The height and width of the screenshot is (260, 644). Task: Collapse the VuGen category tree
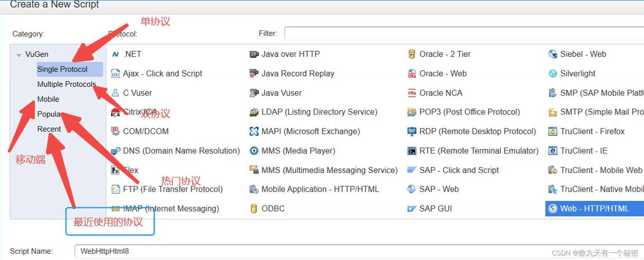(19, 55)
